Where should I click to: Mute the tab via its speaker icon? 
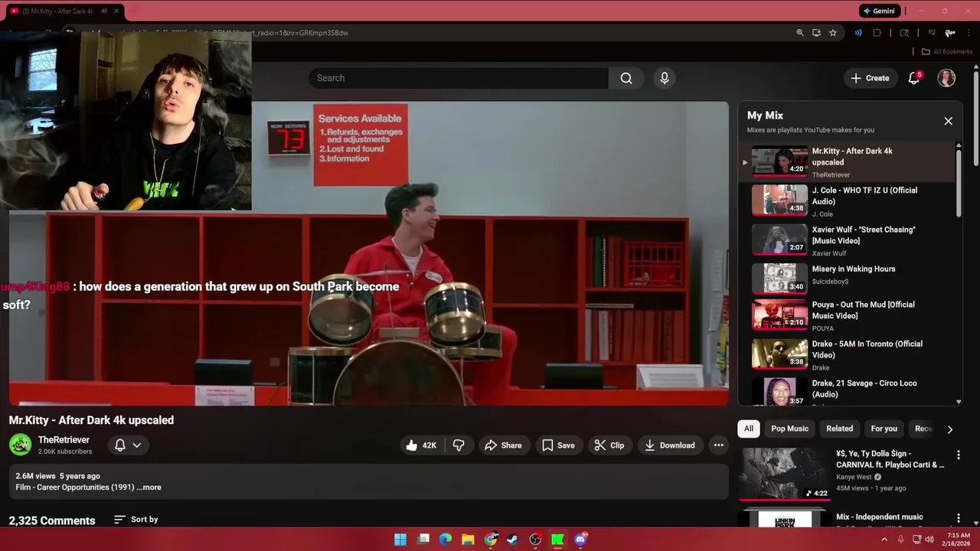(103, 11)
